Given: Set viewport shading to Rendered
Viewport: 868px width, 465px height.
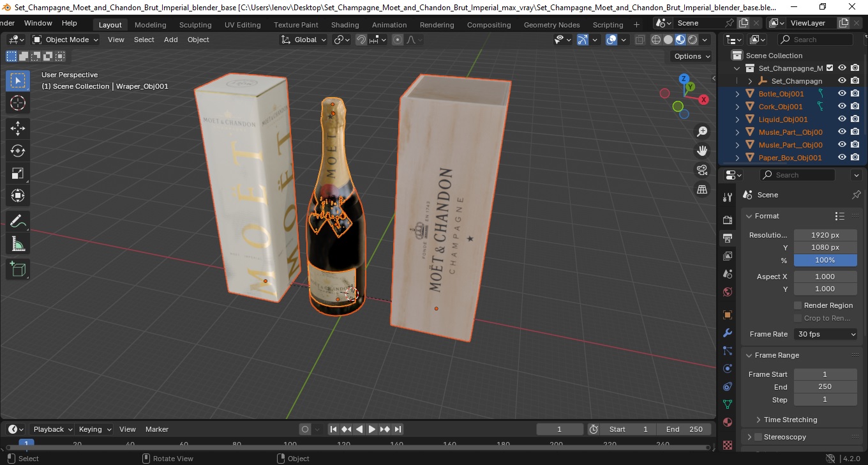Looking at the screenshot, I should (x=692, y=40).
